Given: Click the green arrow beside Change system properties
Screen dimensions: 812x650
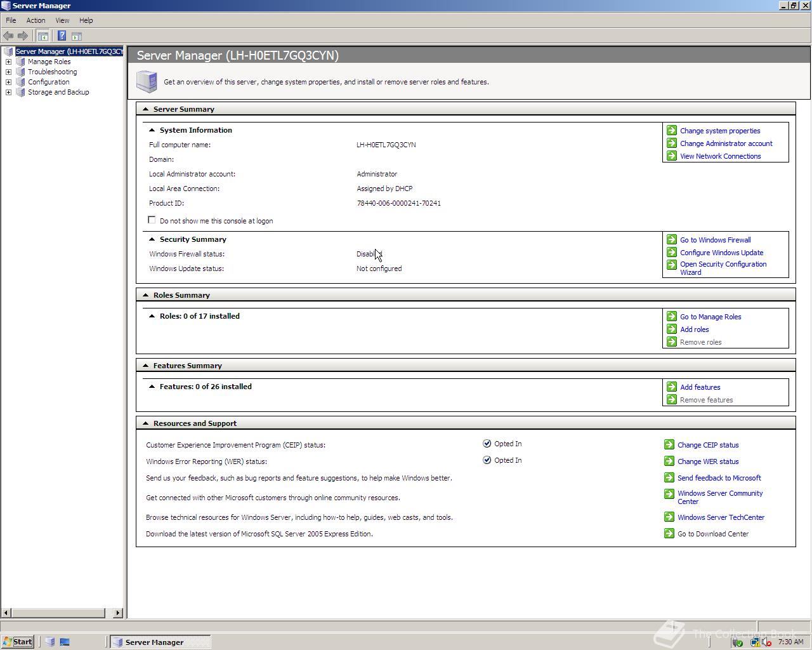Looking at the screenshot, I should 672,130.
